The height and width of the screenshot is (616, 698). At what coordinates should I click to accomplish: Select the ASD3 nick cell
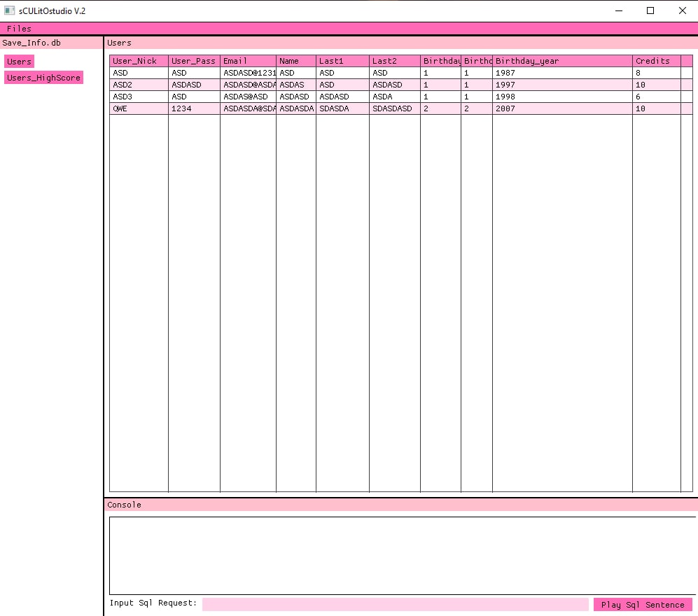[139, 97]
